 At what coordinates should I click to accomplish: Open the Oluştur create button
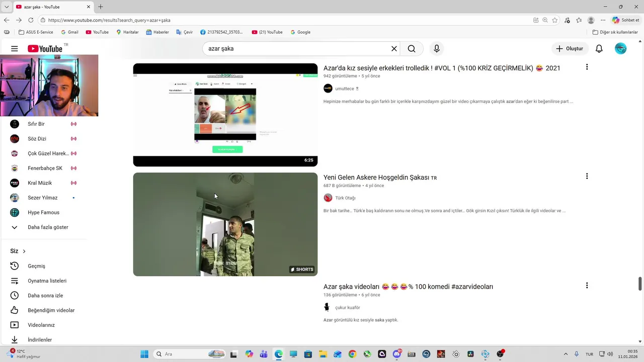[570, 49]
